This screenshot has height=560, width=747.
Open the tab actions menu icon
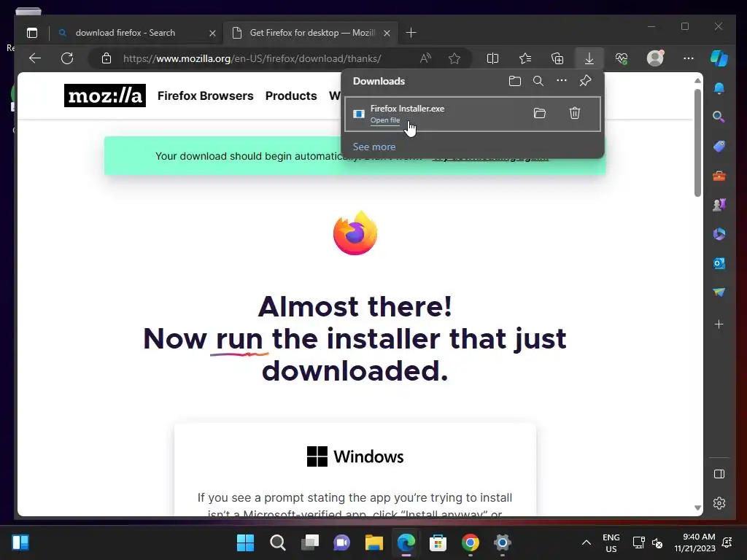(32, 33)
